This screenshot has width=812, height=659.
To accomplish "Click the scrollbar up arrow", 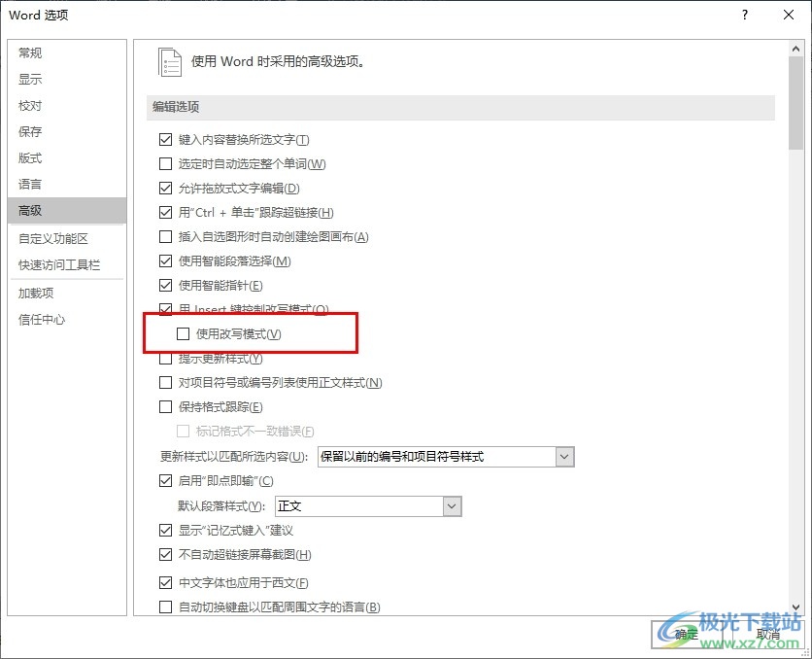I will [x=795, y=49].
